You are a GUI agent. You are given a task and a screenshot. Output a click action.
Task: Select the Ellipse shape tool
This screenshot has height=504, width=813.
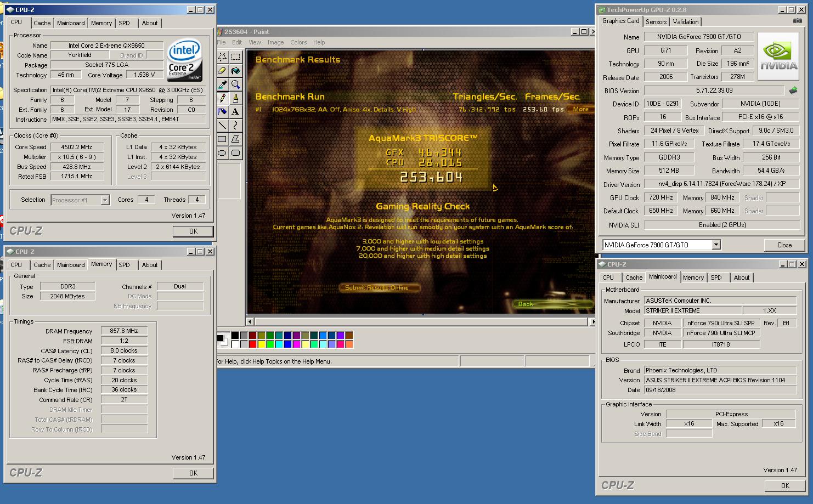pyautogui.click(x=222, y=152)
